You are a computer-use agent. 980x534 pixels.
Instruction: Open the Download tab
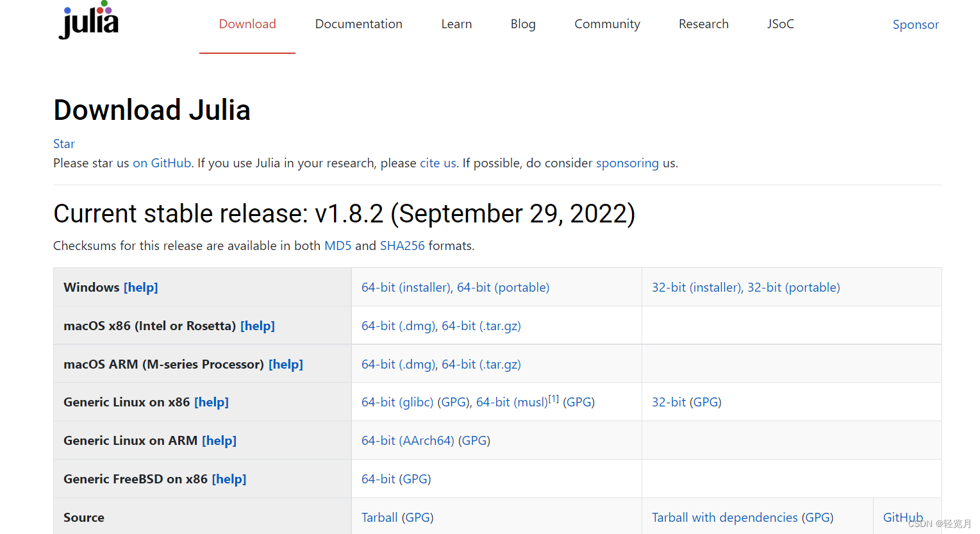click(x=247, y=24)
